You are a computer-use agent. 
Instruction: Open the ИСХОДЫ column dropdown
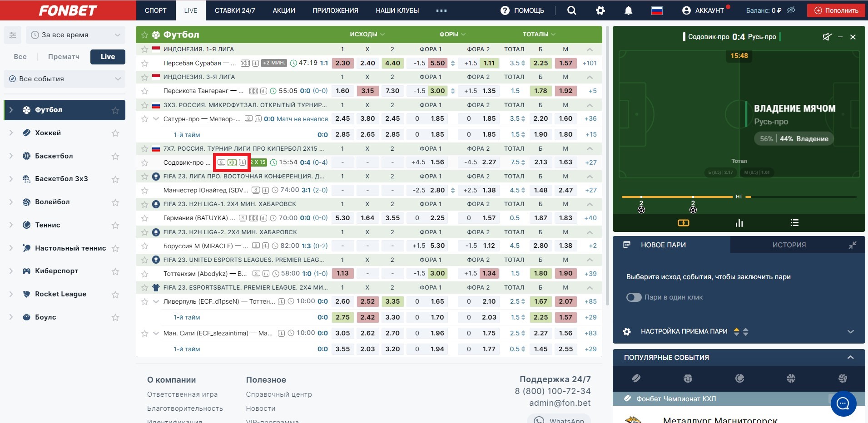coord(367,34)
